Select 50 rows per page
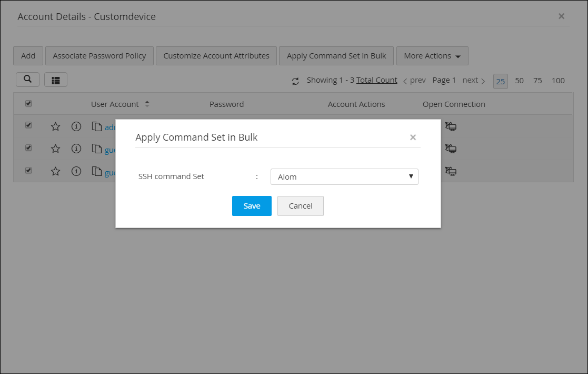The image size is (588, 374). coord(519,81)
